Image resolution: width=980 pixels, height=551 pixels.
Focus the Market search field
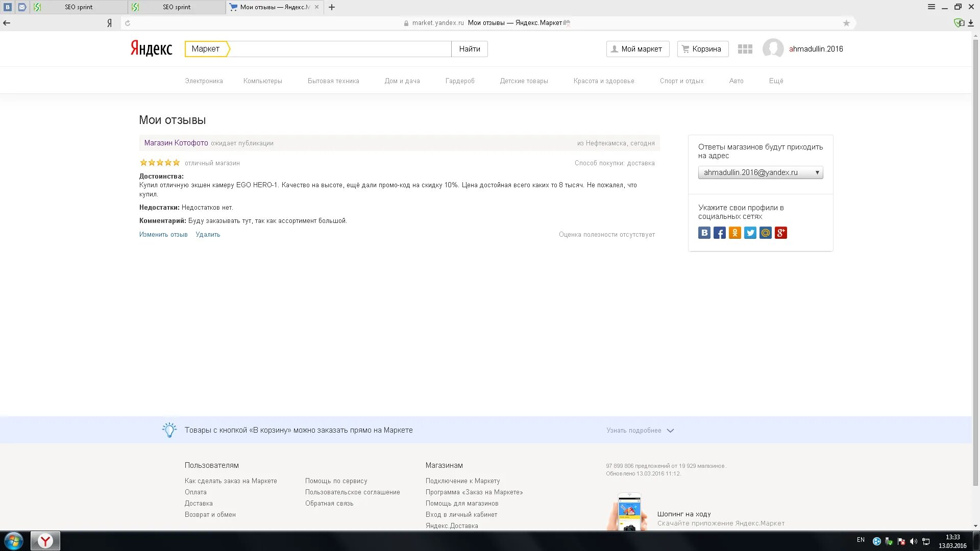[x=340, y=49]
